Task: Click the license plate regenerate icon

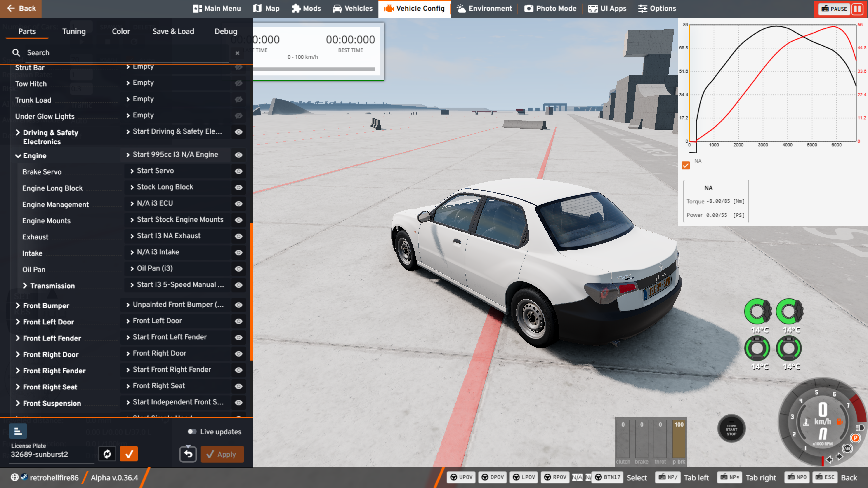Action: tap(107, 454)
